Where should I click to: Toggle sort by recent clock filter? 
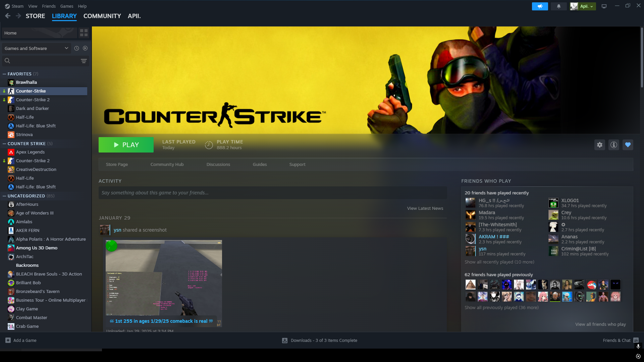[x=76, y=48]
